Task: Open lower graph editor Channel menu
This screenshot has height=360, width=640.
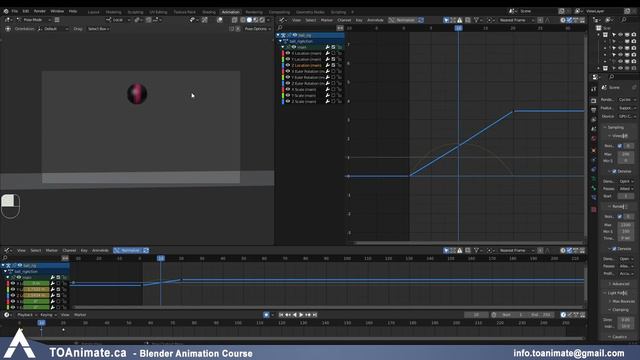Action: (x=69, y=251)
